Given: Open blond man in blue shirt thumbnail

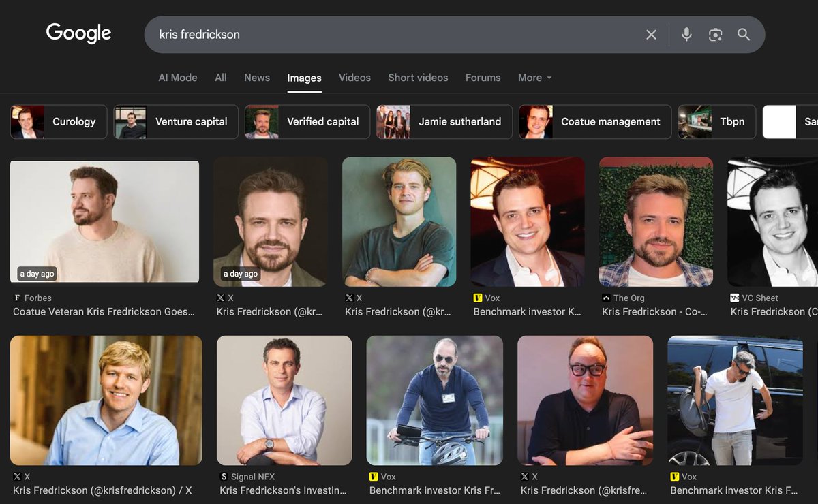Looking at the screenshot, I should click(106, 400).
